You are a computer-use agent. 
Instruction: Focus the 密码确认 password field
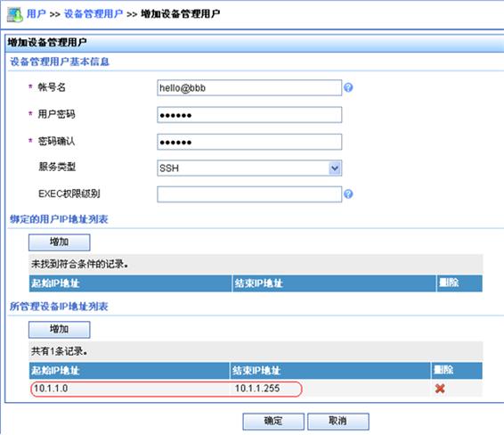point(249,142)
